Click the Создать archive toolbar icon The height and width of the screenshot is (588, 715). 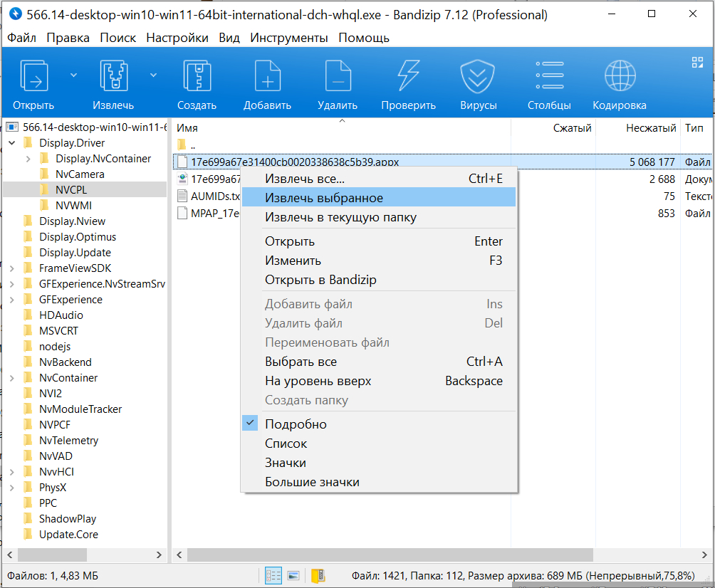(x=197, y=76)
